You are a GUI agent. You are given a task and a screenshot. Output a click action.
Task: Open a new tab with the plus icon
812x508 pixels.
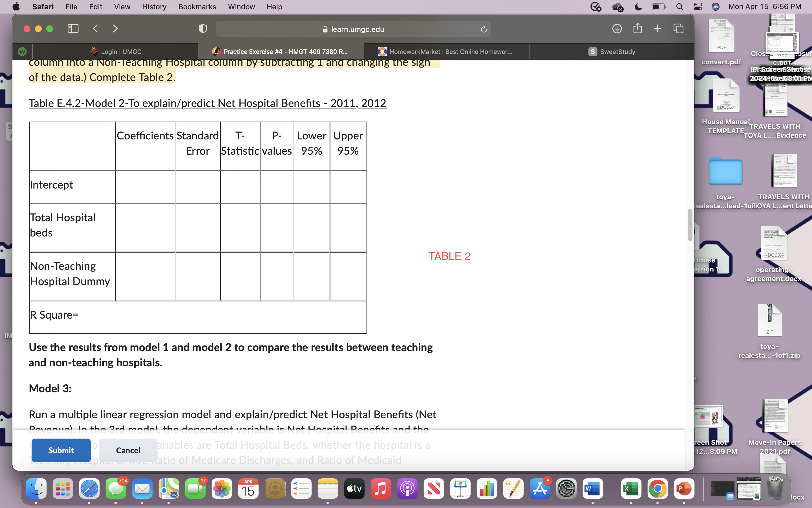pyautogui.click(x=658, y=29)
